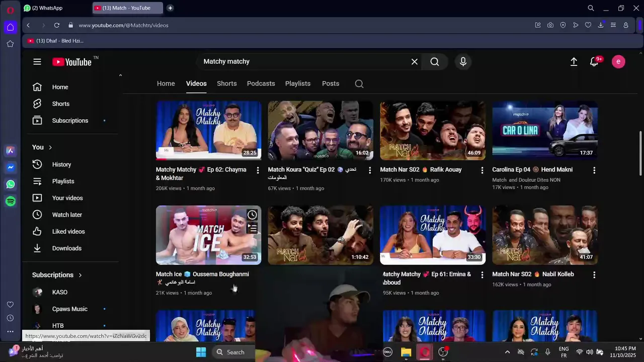
Task: Expand the Subscriptions section chevron
Action: pos(80,275)
